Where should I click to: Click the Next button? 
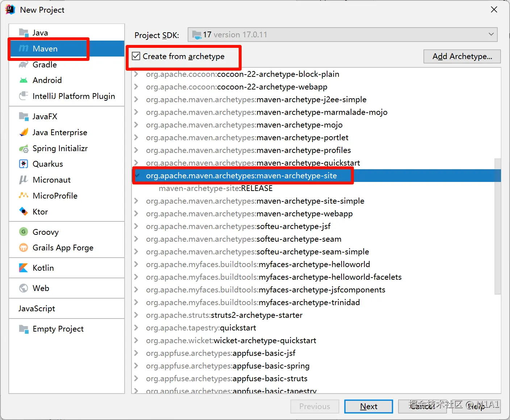(x=369, y=406)
